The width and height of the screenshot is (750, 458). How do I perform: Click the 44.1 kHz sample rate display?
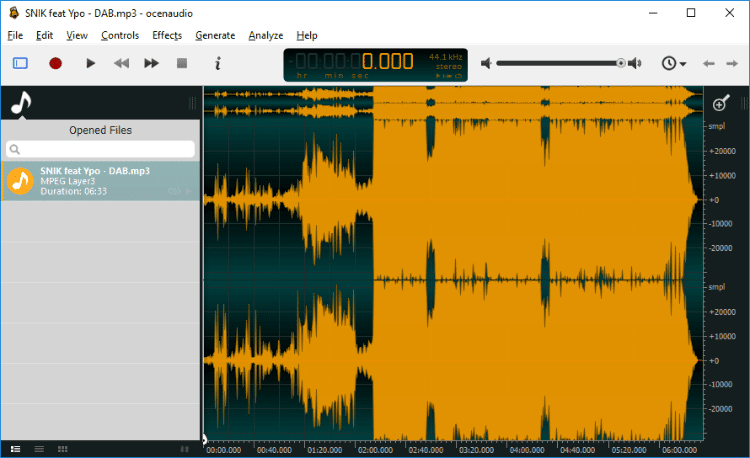point(445,57)
